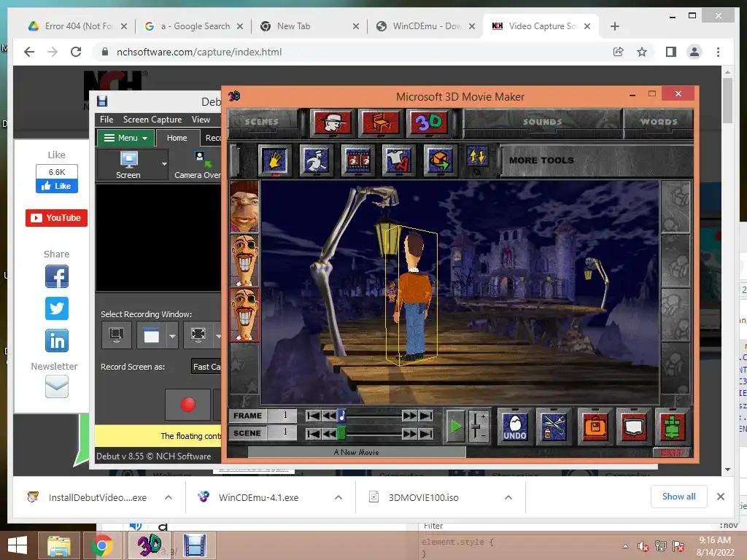Select the window recording selection icon
Image resolution: width=747 pixels, height=560 pixels.
(152, 335)
